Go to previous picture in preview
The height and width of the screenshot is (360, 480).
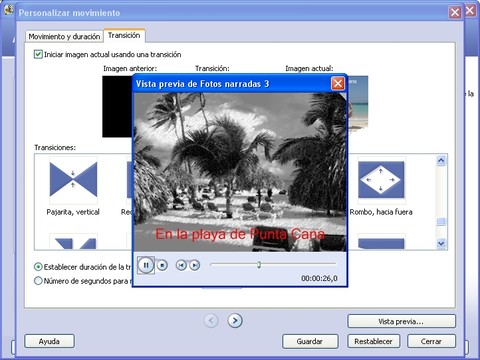tap(181, 265)
